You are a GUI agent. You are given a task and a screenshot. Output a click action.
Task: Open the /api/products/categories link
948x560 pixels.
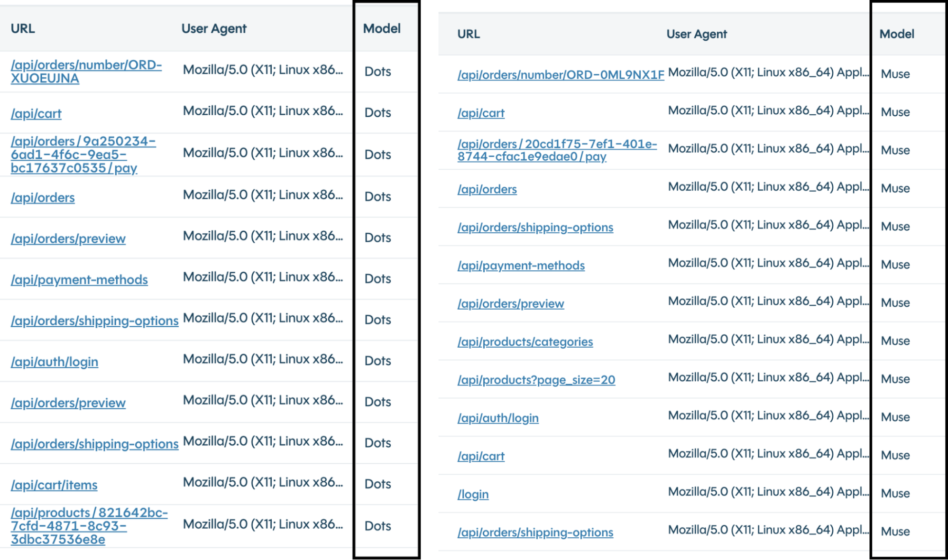(x=525, y=342)
